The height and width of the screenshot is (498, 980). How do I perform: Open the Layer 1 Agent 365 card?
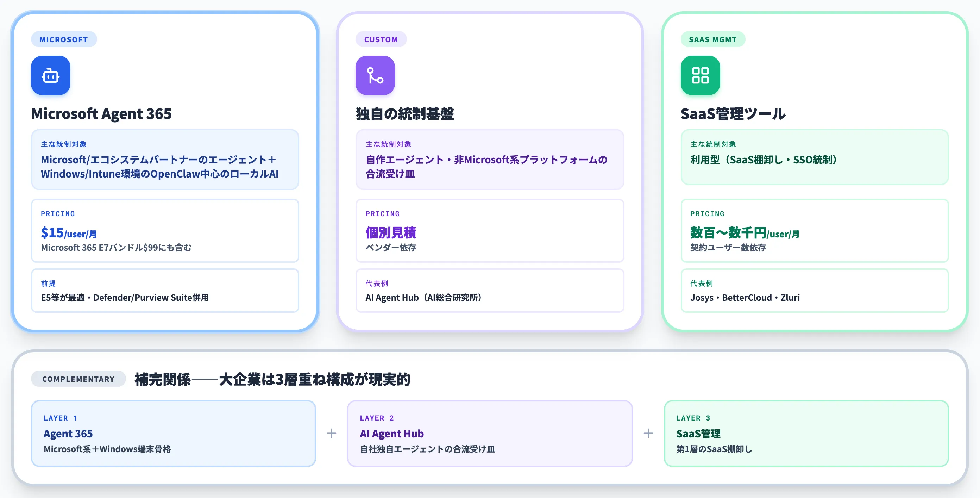(x=174, y=433)
